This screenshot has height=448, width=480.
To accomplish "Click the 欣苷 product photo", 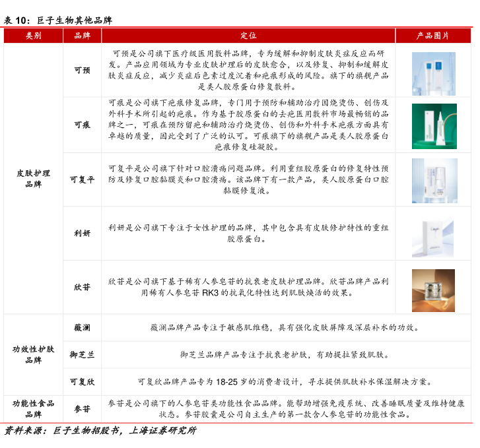I will [434, 288].
